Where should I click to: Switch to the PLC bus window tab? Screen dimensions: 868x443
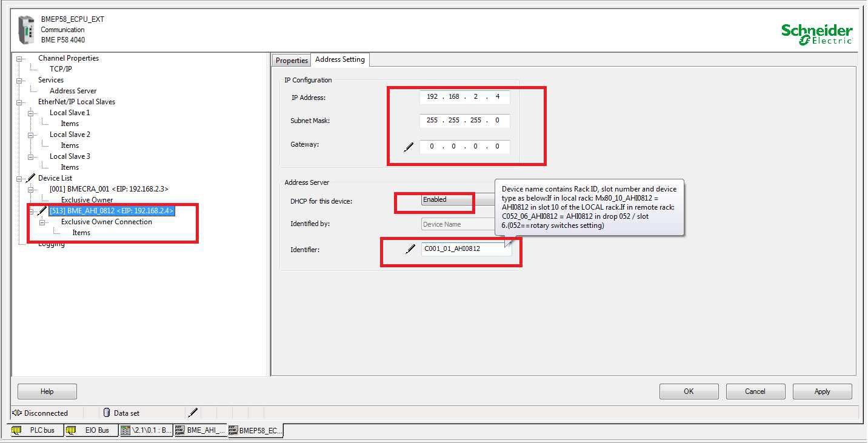37,430
